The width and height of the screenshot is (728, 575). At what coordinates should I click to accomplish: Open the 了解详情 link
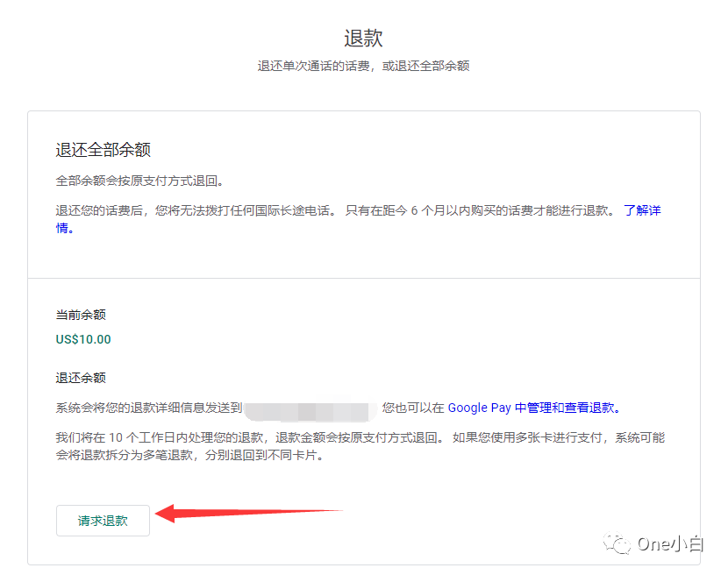(645, 210)
